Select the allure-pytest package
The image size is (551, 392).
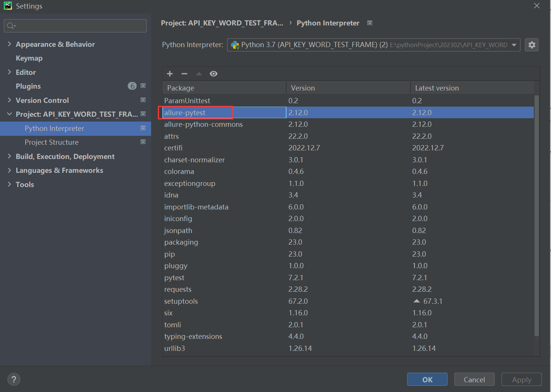point(348,113)
